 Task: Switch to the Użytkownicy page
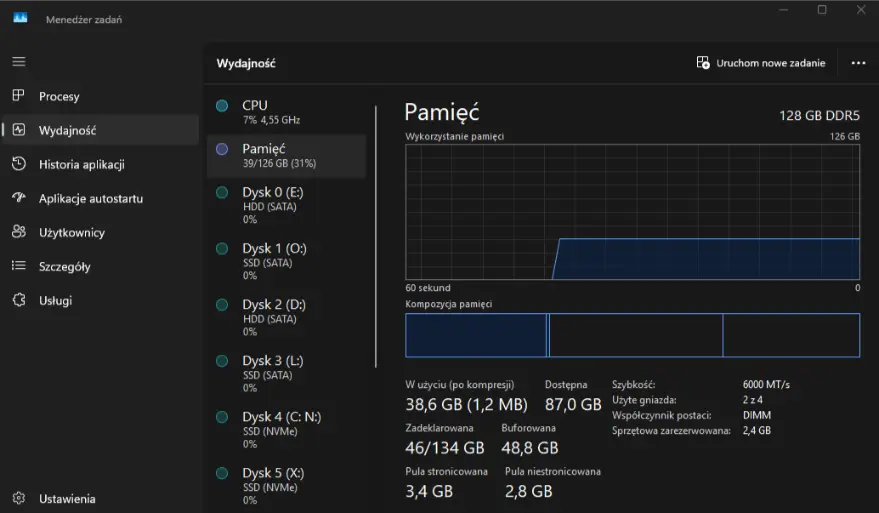(x=101, y=232)
